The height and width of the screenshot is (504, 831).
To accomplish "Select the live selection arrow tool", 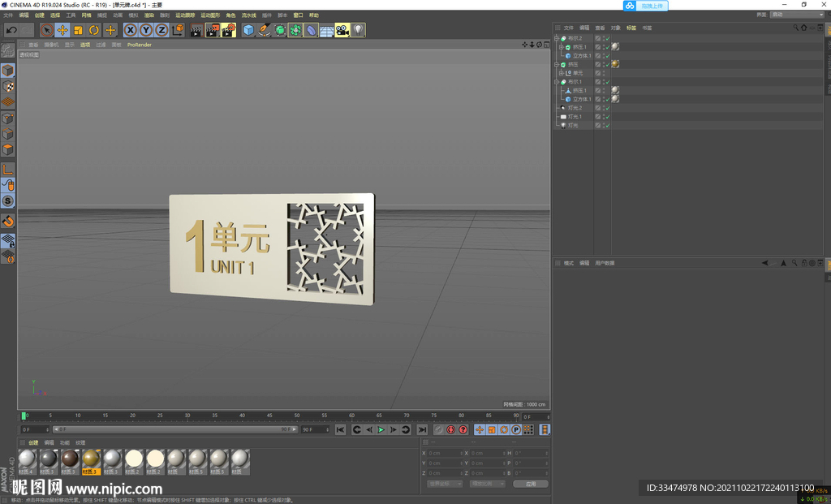I will [x=46, y=30].
